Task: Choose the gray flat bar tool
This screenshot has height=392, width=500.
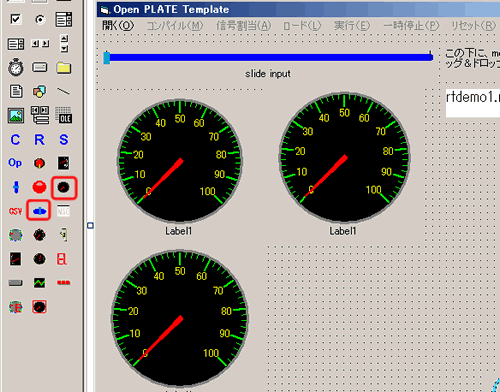Action: pyautogui.click(x=15, y=283)
